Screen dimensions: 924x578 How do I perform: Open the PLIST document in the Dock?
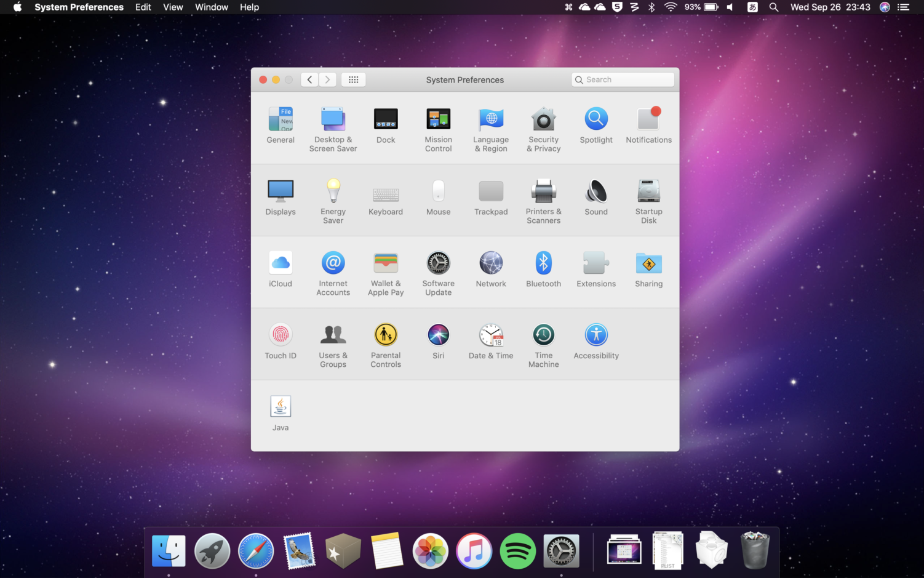[x=668, y=550]
